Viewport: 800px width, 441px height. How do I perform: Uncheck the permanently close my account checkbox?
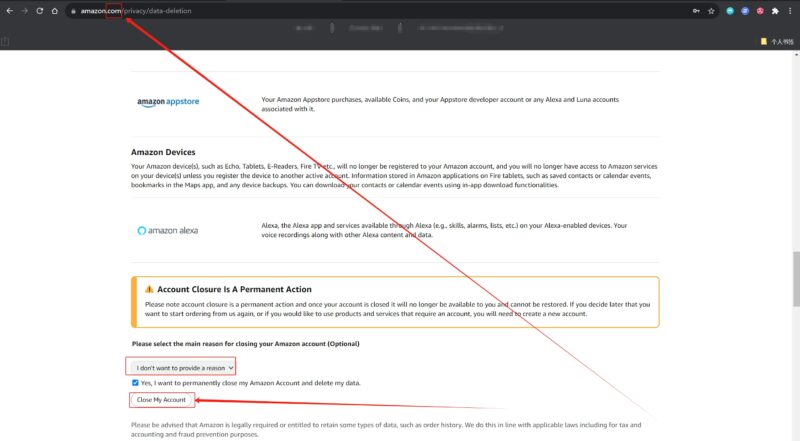135,382
